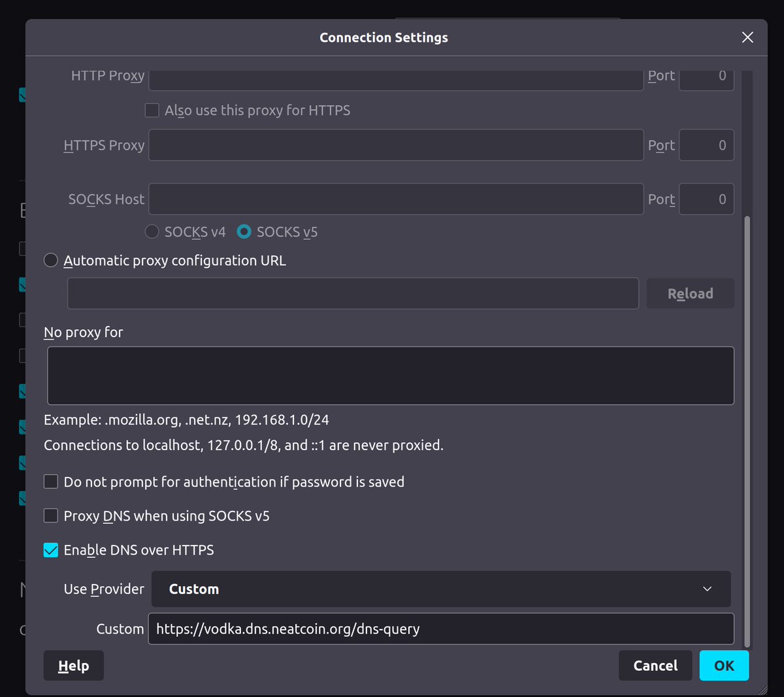Click the No proxy for text area
This screenshot has width=784, height=697.
point(391,376)
